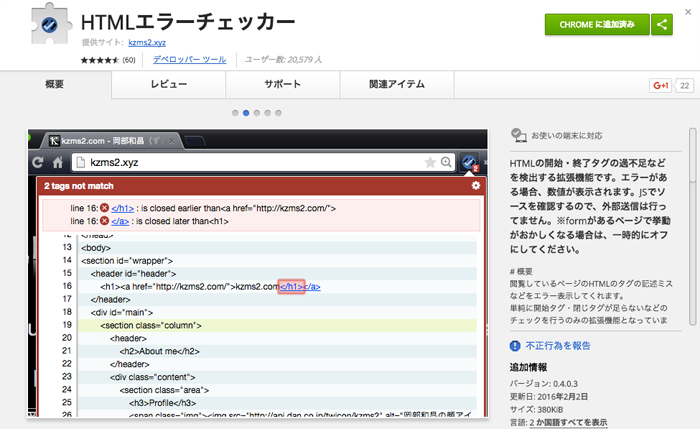700x429 pixels.
Task: Click the </a> link in source line 16
Action: point(312,287)
